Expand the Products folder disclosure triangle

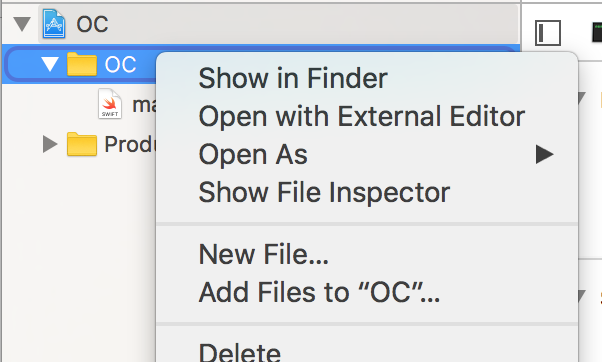(50, 144)
